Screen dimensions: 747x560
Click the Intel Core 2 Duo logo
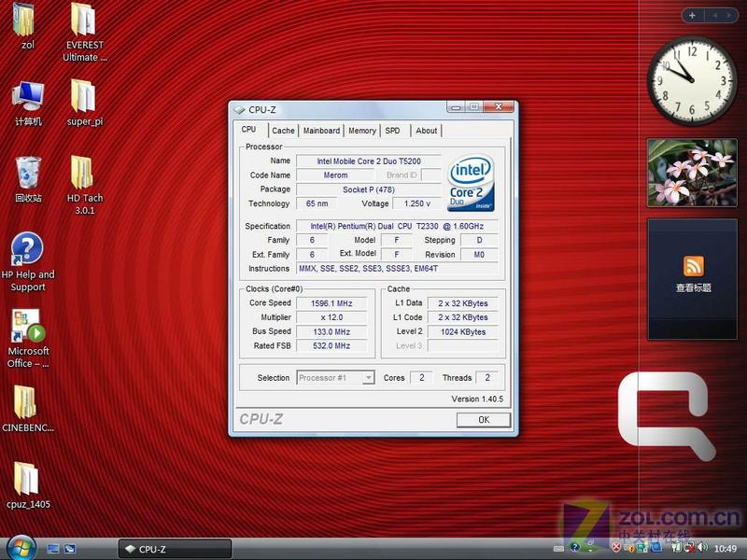coord(471,183)
